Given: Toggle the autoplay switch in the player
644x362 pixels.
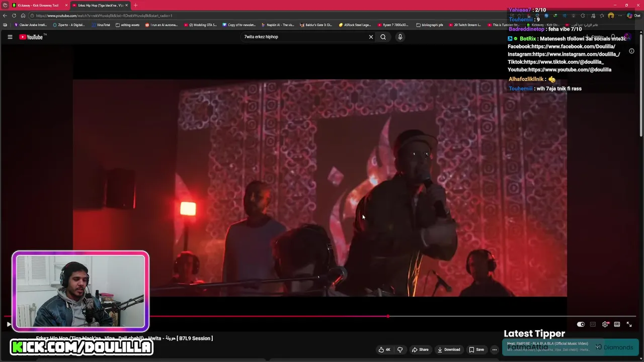Looking at the screenshot, I should coord(581,324).
